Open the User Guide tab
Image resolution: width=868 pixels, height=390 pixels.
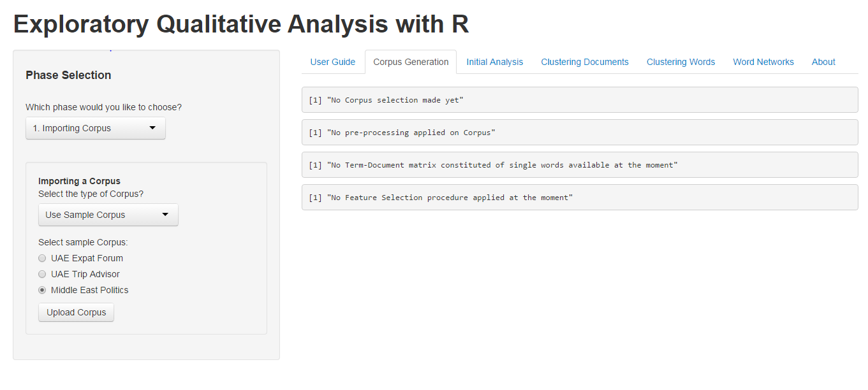pyautogui.click(x=332, y=62)
